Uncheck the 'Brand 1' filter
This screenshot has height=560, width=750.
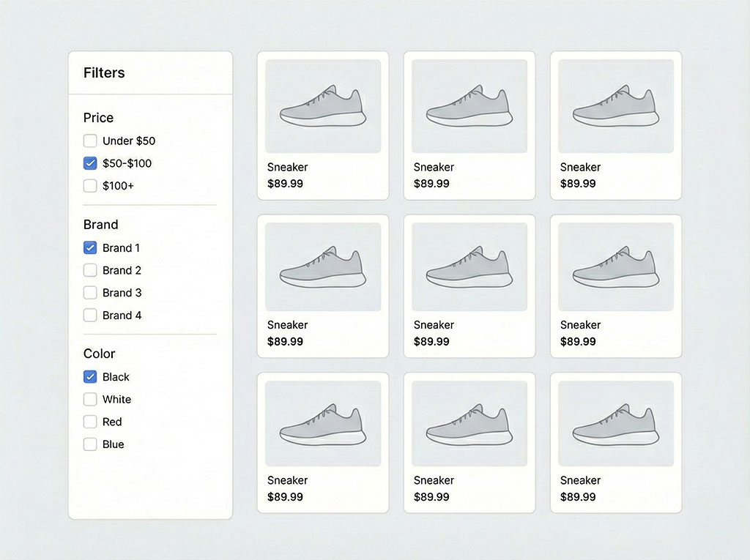coord(90,247)
